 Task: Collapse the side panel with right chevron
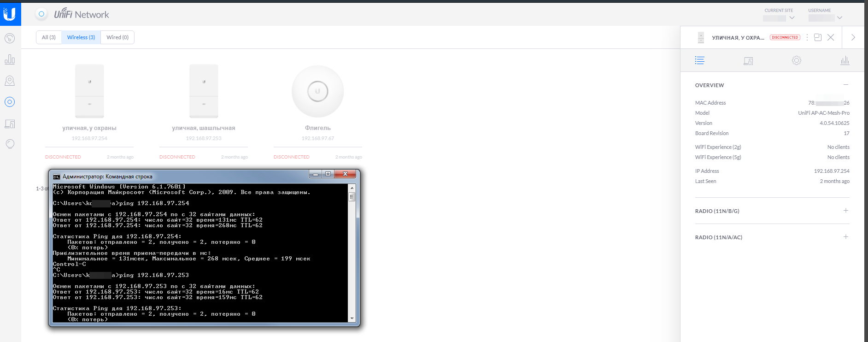(x=853, y=37)
